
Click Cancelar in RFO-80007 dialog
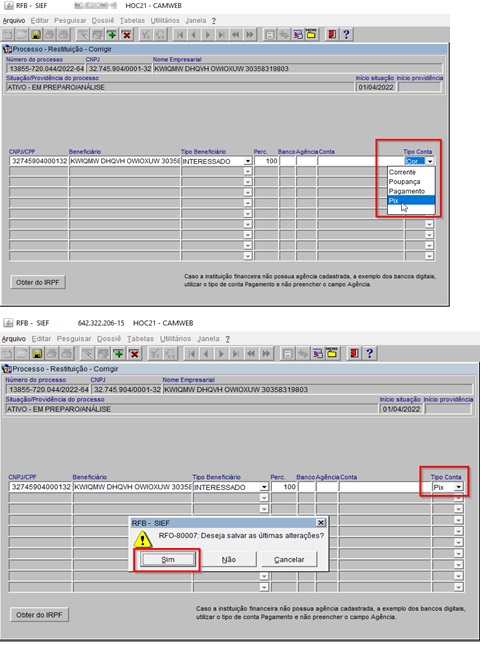pos(289,559)
